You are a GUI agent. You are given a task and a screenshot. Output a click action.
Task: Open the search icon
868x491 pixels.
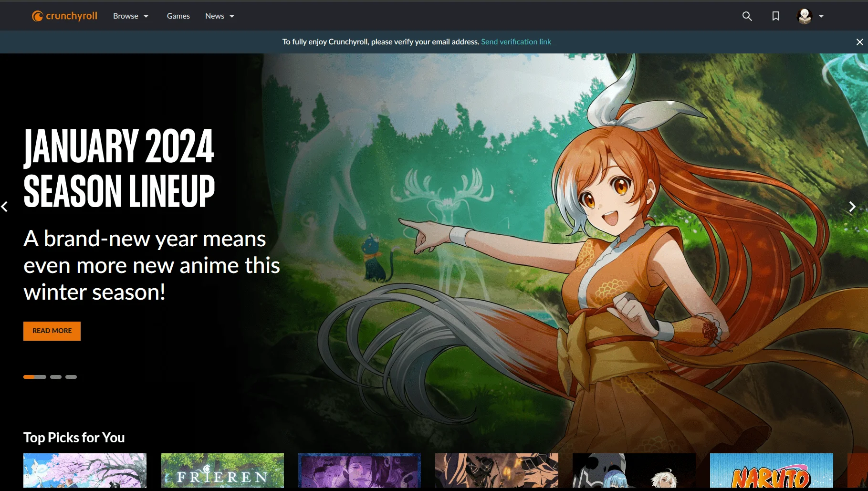tap(747, 16)
